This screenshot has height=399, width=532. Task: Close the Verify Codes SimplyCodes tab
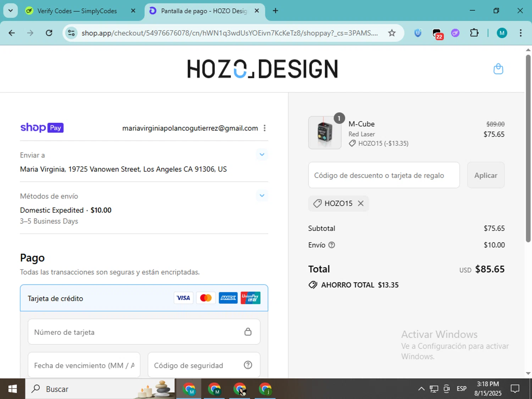[x=133, y=11]
